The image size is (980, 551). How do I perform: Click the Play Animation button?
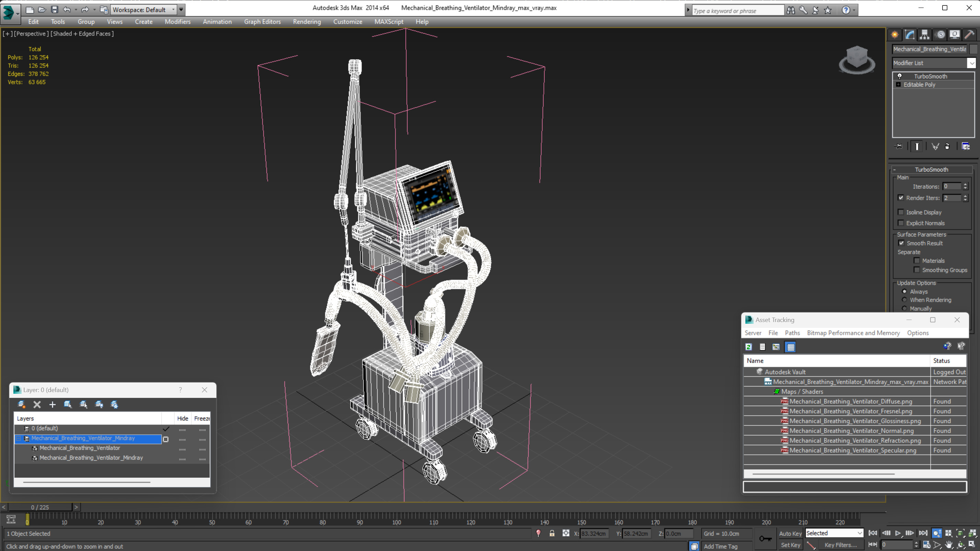tap(898, 533)
